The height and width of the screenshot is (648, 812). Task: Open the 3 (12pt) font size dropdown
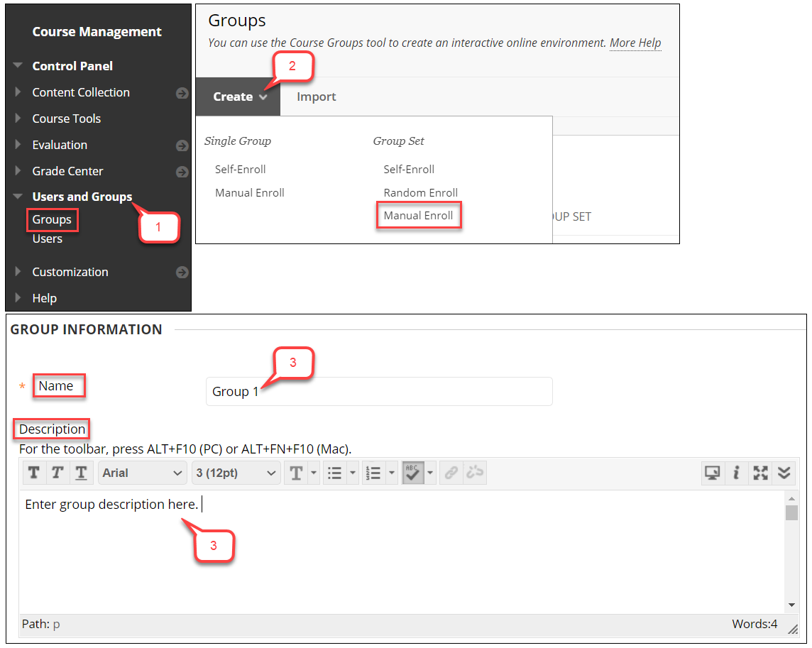tap(236, 473)
